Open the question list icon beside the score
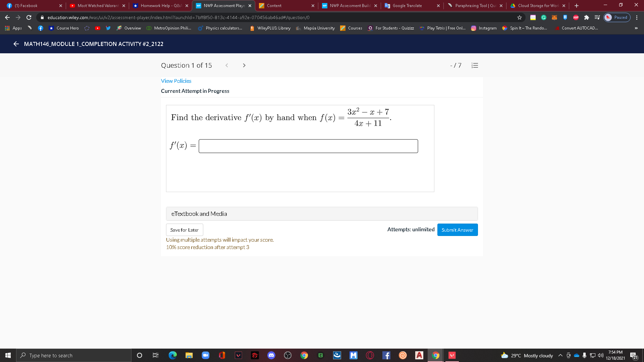 click(475, 65)
